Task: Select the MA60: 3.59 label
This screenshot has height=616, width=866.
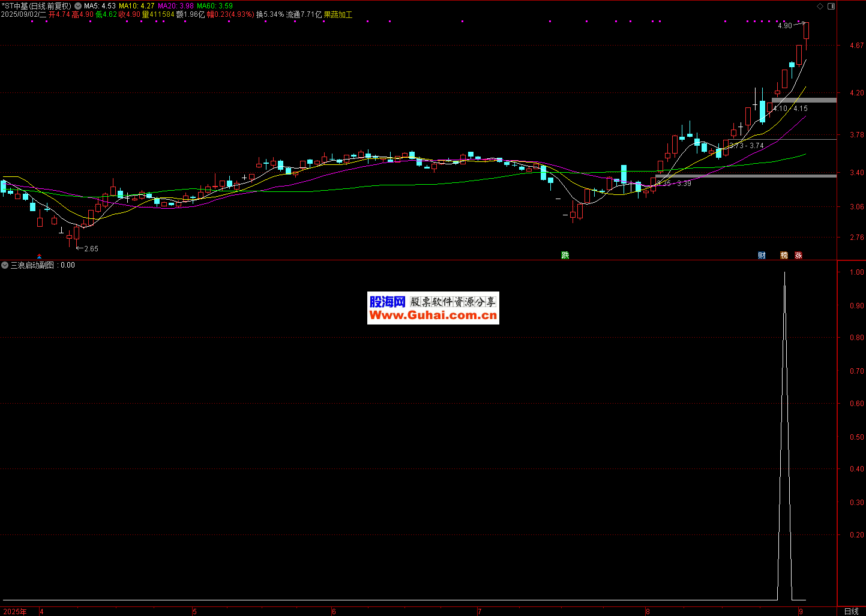Action: 215,6
